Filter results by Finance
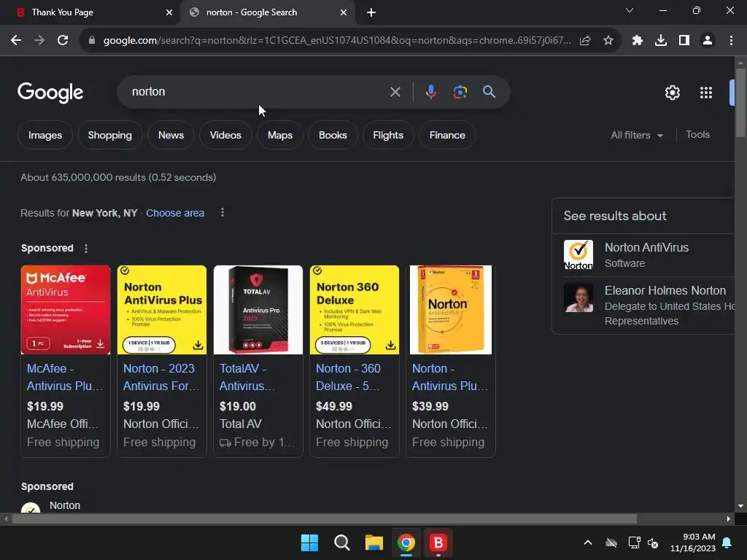This screenshot has height=560, width=747. (x=447, y=135)
